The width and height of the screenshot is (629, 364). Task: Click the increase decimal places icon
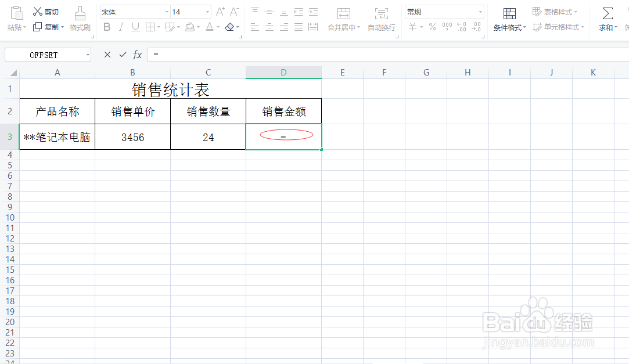click(x=462, y=27)
